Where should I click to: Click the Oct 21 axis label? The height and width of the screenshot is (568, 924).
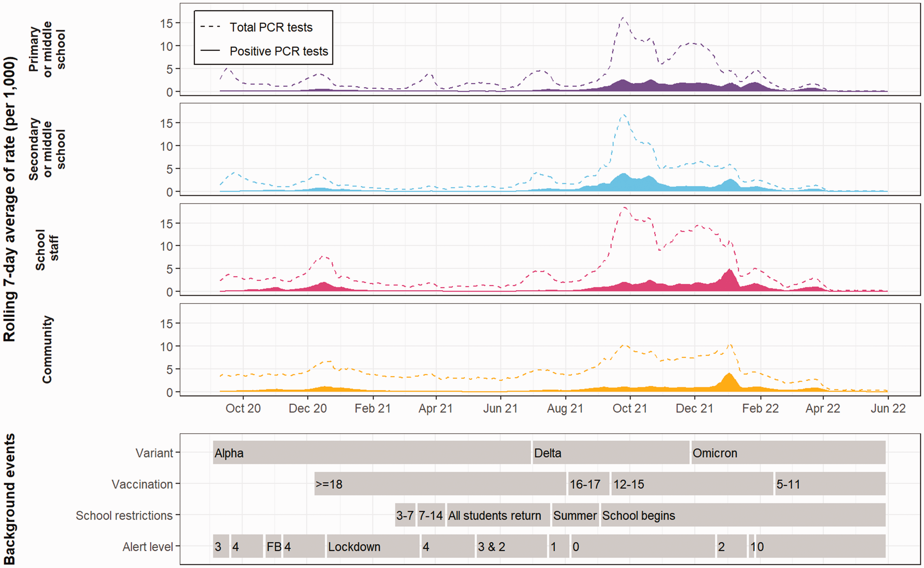point(630,408)
